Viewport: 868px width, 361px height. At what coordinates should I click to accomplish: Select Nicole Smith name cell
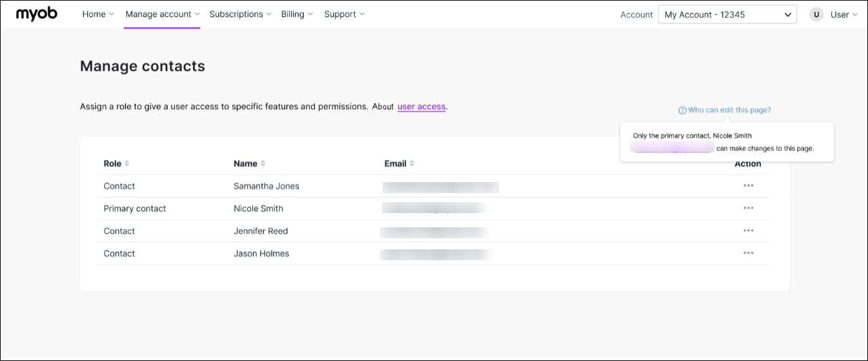258,209
